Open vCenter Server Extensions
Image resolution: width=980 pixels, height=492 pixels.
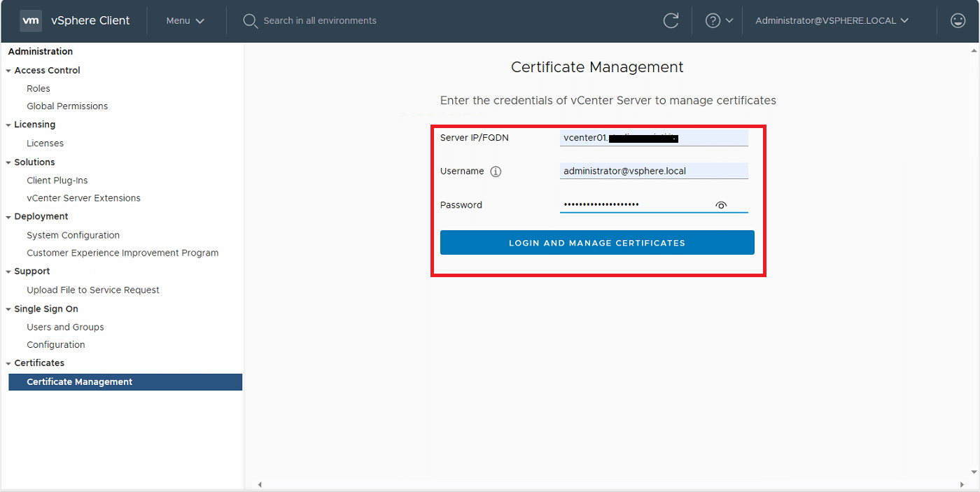pyautogui.click(x=83, y=198)
